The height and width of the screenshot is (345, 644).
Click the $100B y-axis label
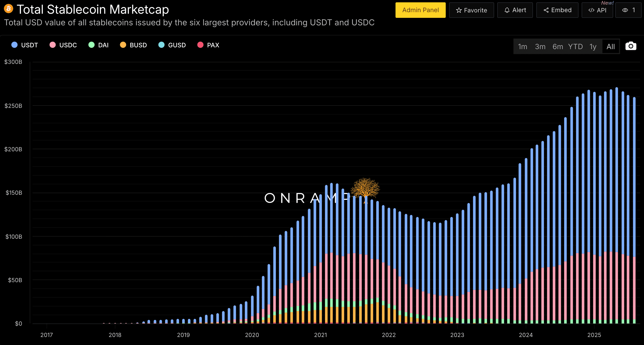click(x=14, y=237)
